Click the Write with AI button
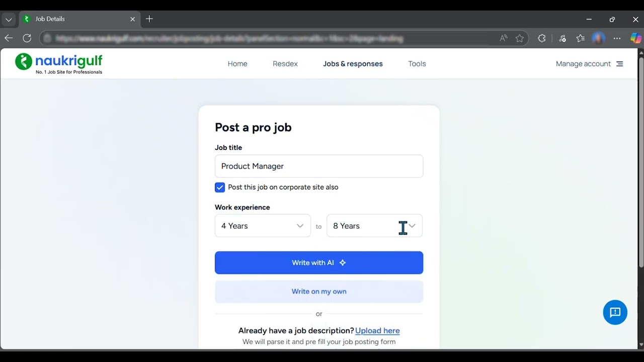Image resolution: width=644 pixels, height=362 pixels. point(319,262)
